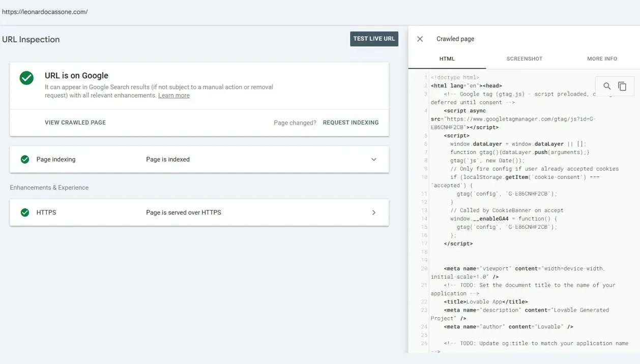Screen dimensions: 640x364
Task: Click the meta viewport code line
Action: coord(517,272)
